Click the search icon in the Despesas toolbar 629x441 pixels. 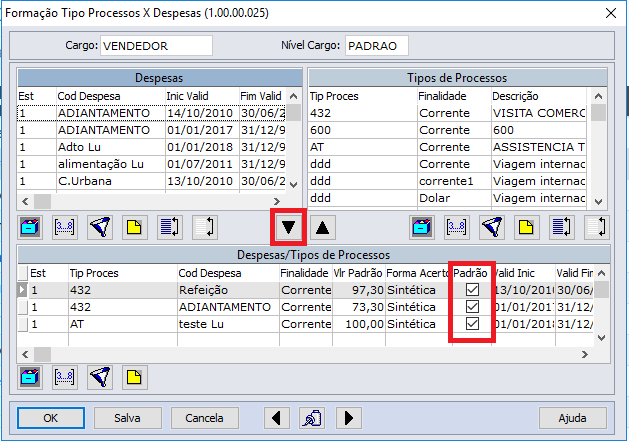30,228
